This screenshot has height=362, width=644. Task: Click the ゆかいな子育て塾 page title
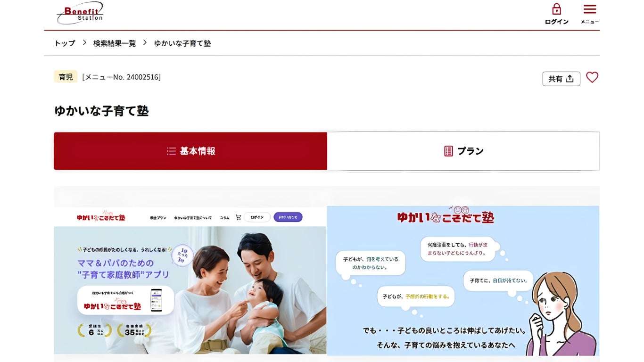pyautogui.click(x=101, y=111)
